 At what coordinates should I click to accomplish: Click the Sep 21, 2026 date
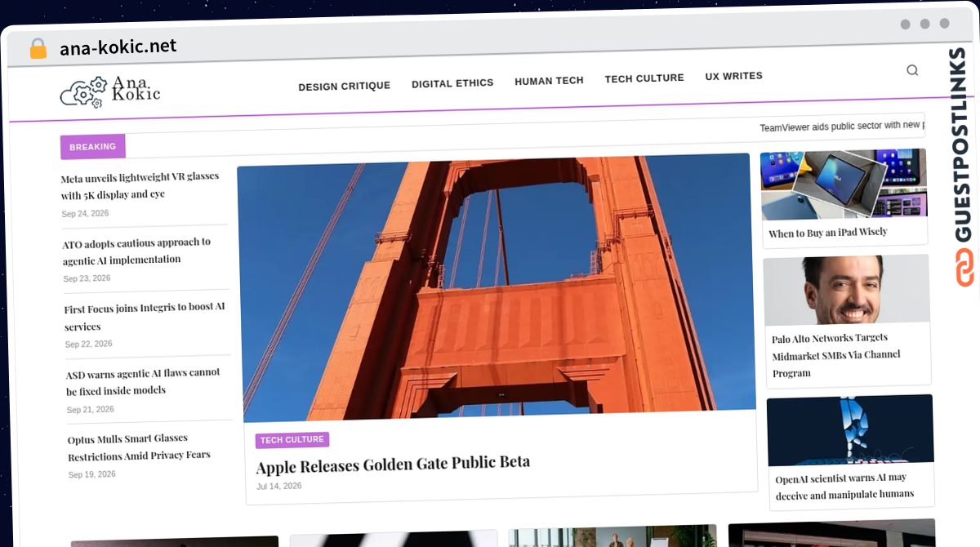pos(90,409)
